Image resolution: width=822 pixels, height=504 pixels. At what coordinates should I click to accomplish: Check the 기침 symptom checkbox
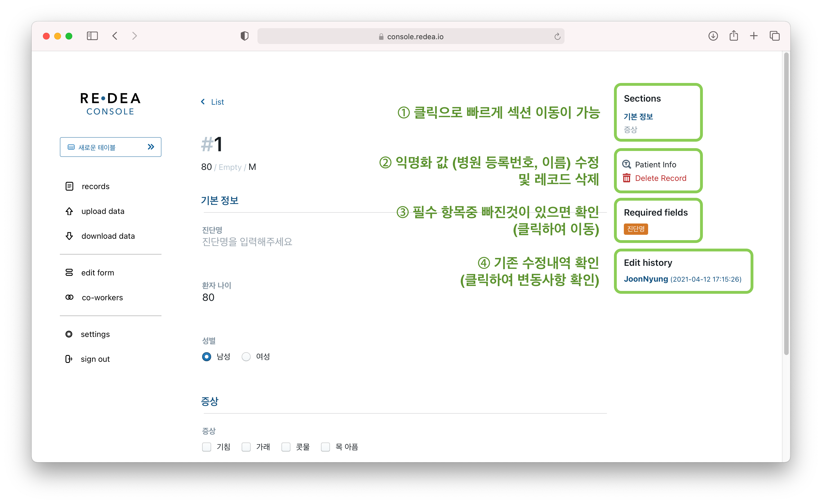pos(207,447)
